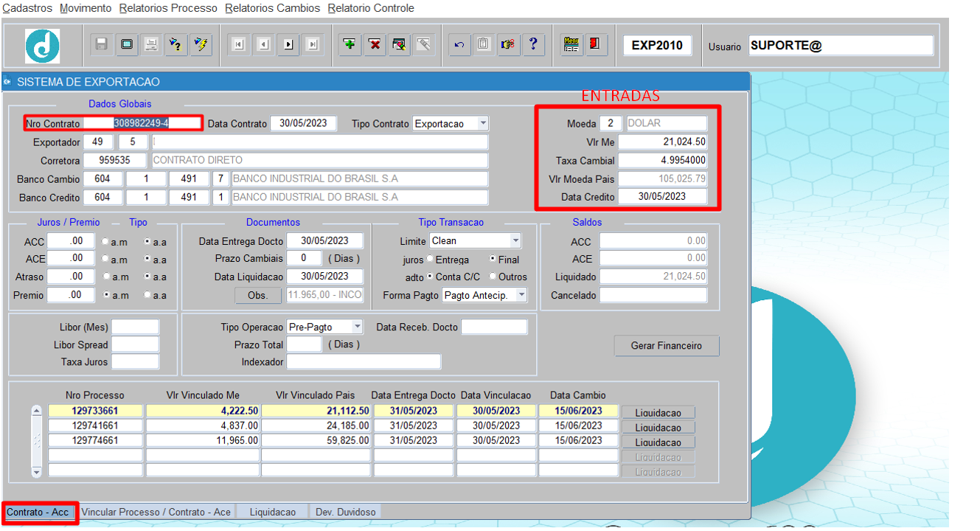Switch to Dev. Duvidoso tab
This screenshot has width=980, height=531.
[346, 512]
